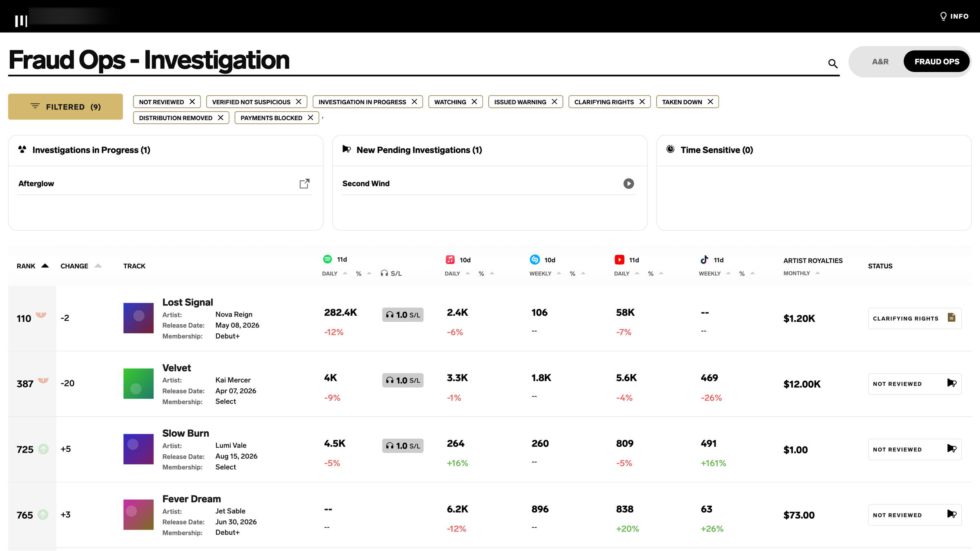Click Slow Burn up-rank arrow icon
This screenshot has width=980, height=551.
(x=43, y=449)
